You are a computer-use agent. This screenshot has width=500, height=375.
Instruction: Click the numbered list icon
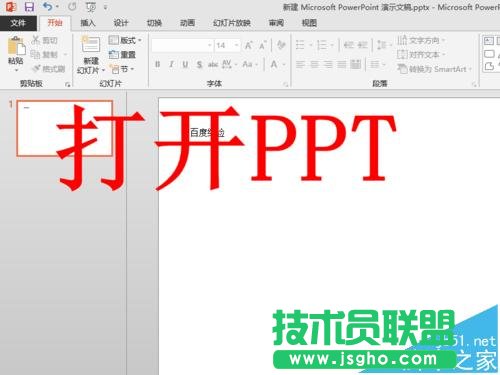[x=322, y=45]
